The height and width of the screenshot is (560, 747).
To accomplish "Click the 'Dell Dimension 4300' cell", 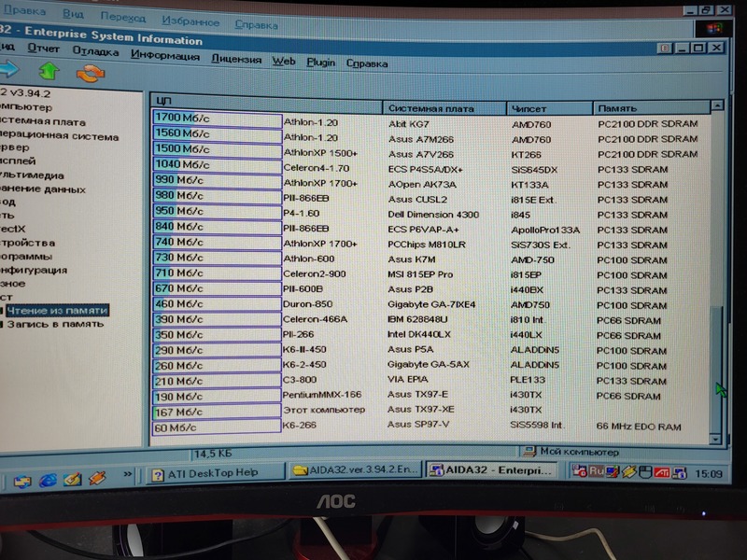I will click(x=433, y=215).
